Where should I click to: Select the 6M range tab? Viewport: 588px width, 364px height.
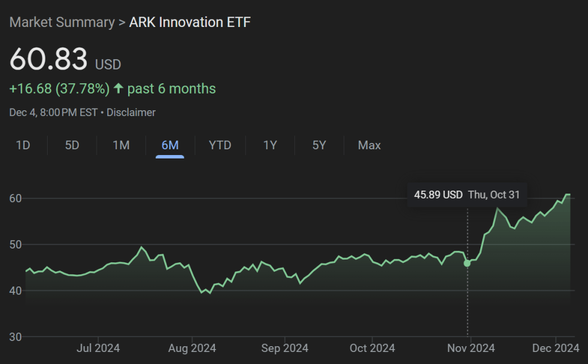tap(170, 145)
